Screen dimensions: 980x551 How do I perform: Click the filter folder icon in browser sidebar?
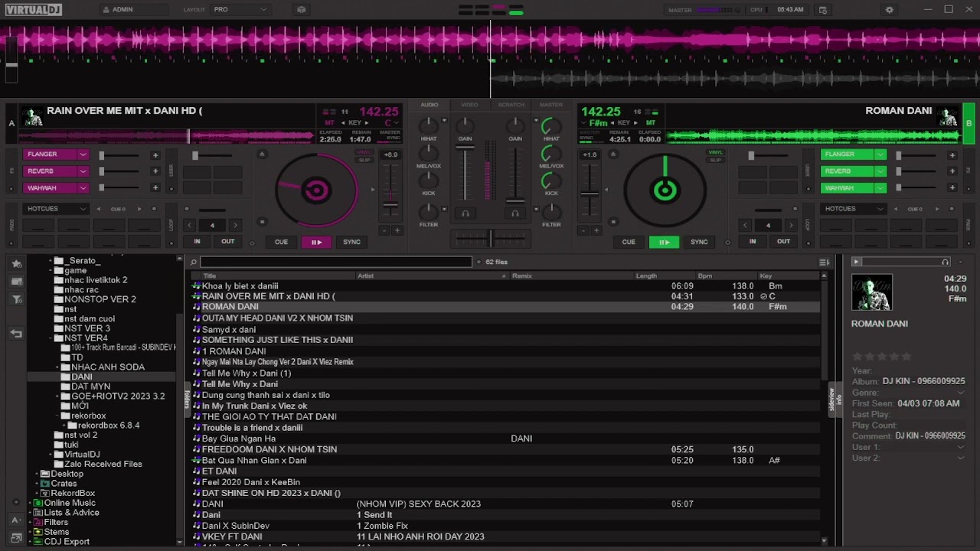(x=16, y=299)
